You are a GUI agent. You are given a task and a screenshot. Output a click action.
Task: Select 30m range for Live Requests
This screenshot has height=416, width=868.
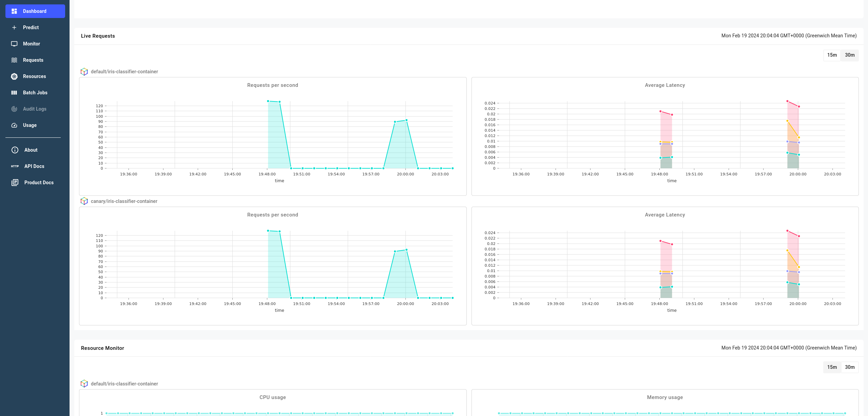pos(849,55)
